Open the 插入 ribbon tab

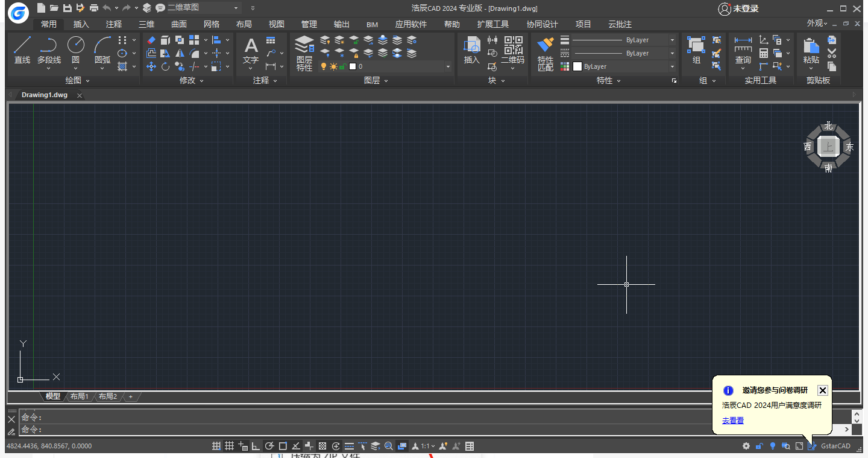click(x=81, y=24)
